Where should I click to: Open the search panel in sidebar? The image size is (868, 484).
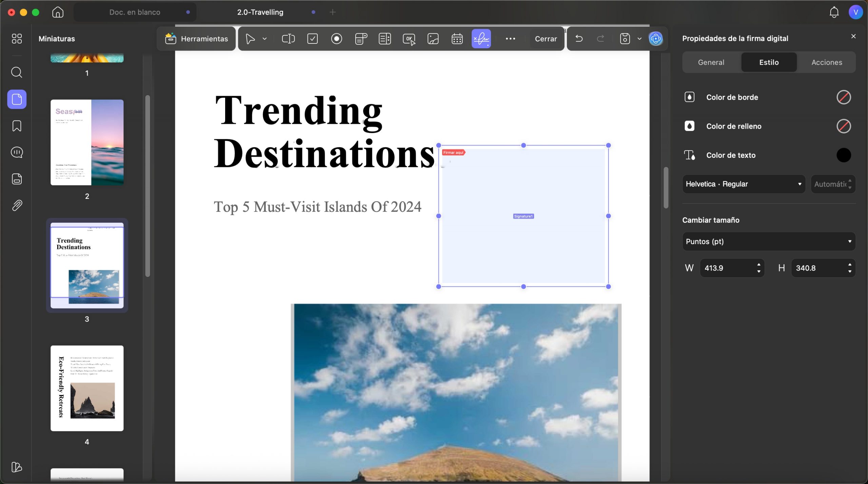[17, 72]
